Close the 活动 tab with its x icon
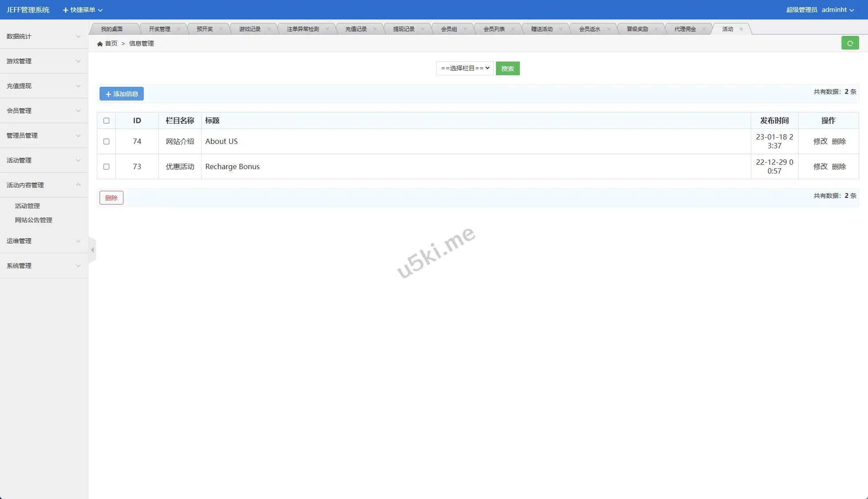 point(741,29)
